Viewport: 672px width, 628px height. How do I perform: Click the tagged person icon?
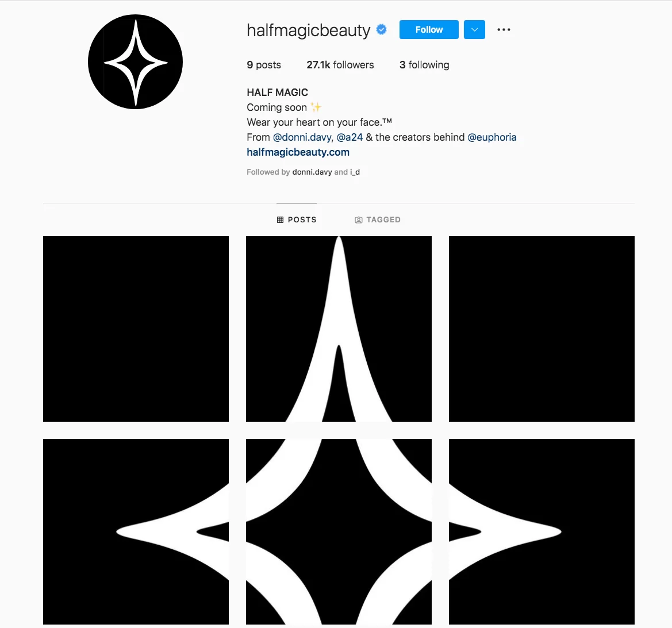coord(359,219)
